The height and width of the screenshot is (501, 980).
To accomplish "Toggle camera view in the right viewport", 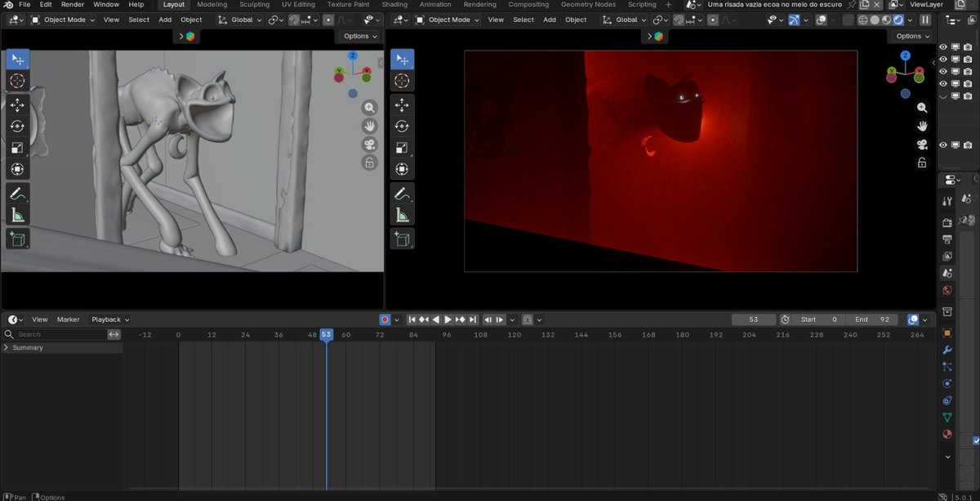I will click(922, 145).
